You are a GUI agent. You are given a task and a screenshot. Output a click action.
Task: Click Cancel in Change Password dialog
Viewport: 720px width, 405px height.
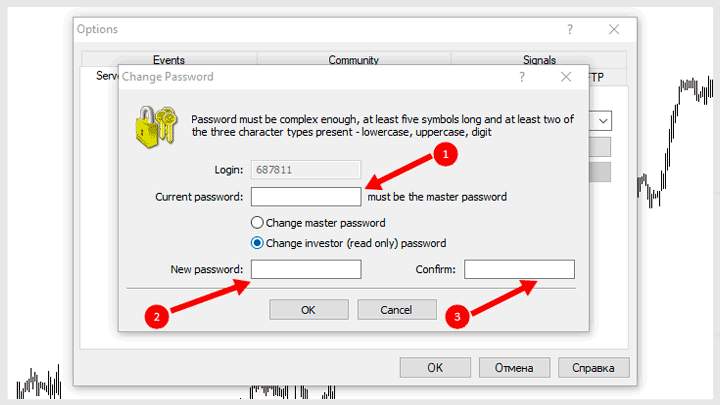click(x=397, y=310)
